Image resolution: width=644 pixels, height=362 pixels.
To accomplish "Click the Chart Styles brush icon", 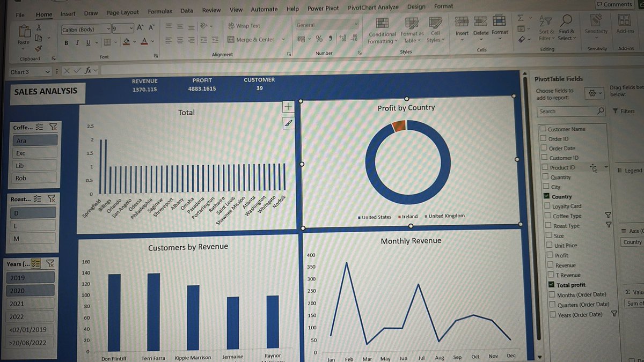I will click(x=288, y=123).
